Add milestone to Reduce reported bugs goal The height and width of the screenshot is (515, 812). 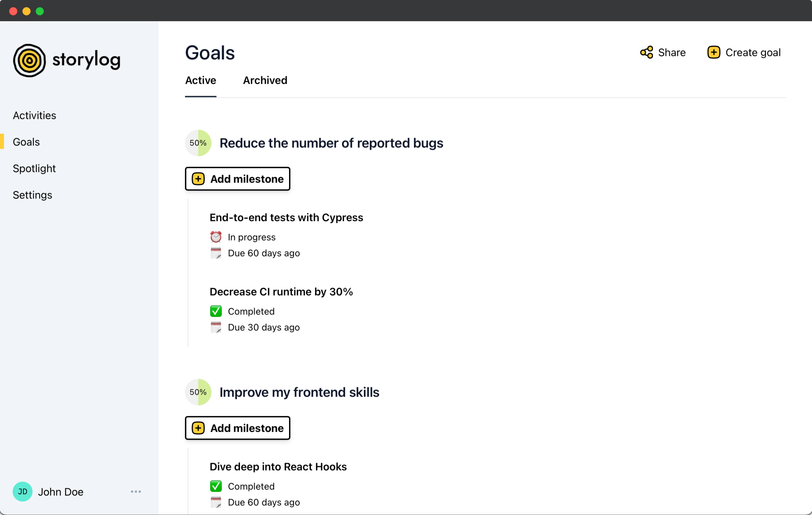pyautogui.click(x=237, y=179)
